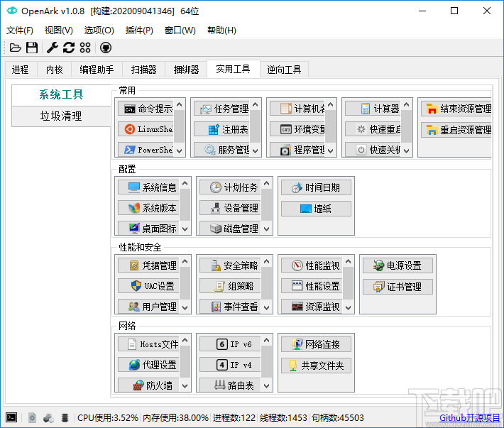
Task: Switch to the 进程 tab
Action: [21, 70]
